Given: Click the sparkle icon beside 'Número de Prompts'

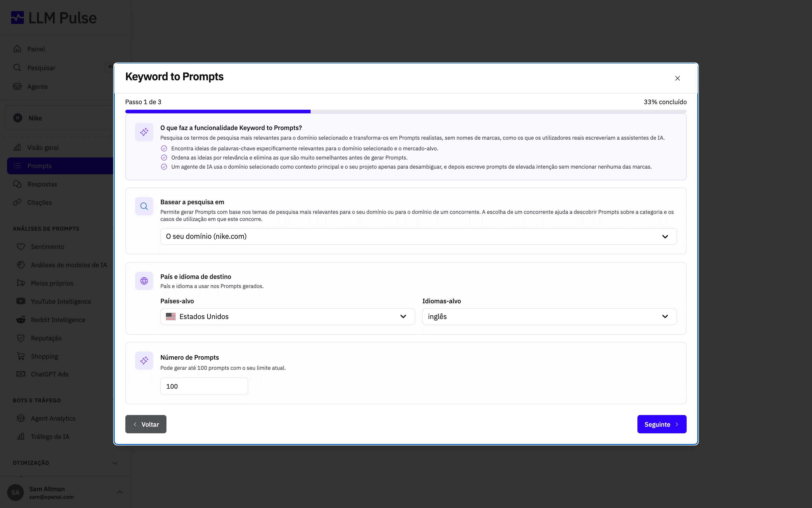Looking at the screenshot, I should 144,360.
